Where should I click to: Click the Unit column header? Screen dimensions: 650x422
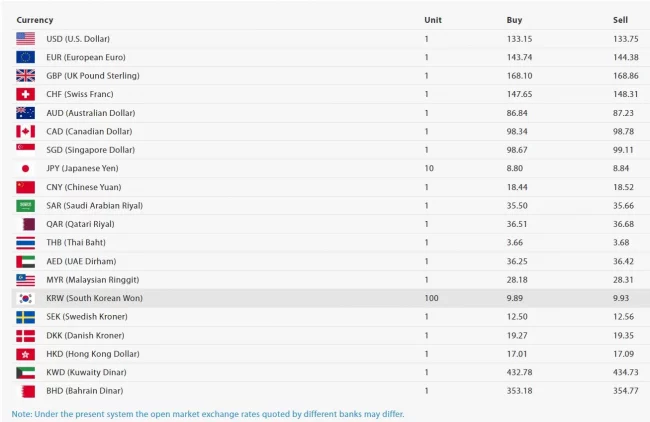click(432, 20)
